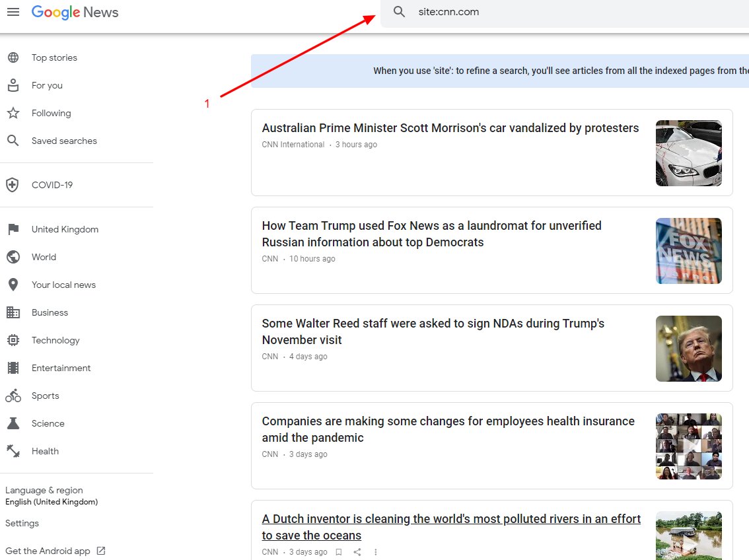The height and width of the screenshot is (560, 749).
Task: Click '3 days ago' under the health insurance headline
Action: [x=308, y=454]
